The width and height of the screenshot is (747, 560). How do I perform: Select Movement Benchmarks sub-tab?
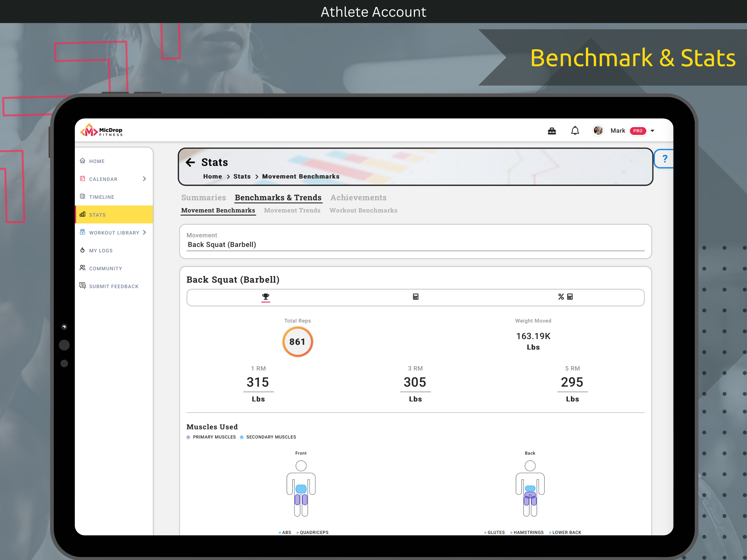click(x=218, y=211)
